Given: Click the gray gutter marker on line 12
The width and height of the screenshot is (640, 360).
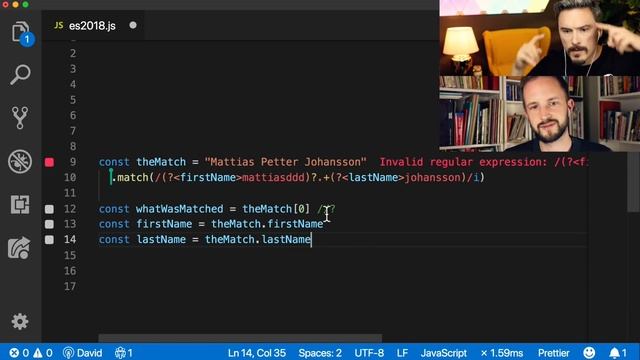Looking at the screenshot, I should tap(49, 209).
